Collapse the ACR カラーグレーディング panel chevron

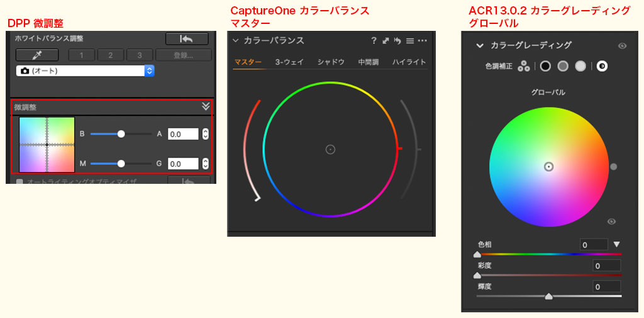(480, 45)
